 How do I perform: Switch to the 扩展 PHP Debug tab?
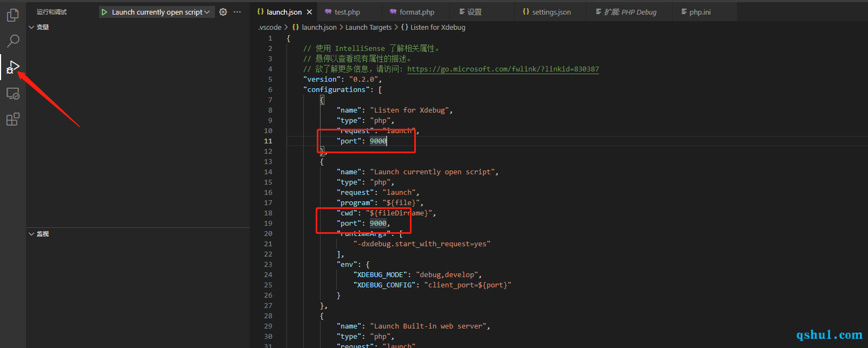(630, 12)
